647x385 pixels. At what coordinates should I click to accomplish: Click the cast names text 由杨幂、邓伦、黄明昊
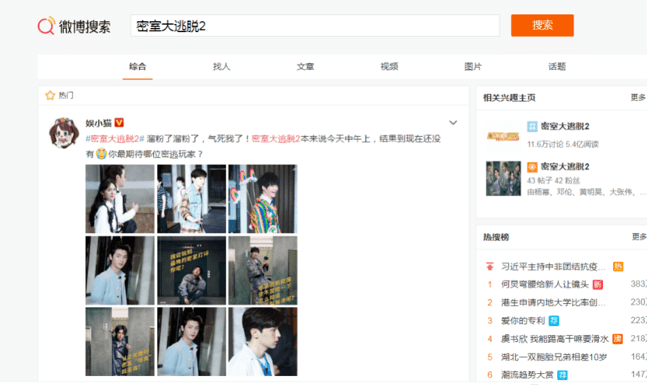pyautogui.click(x=586, y=192)
